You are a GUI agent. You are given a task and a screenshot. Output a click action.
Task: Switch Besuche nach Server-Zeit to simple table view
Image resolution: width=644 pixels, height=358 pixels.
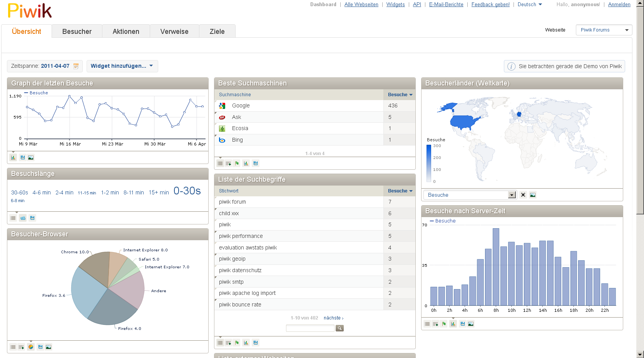427,324
